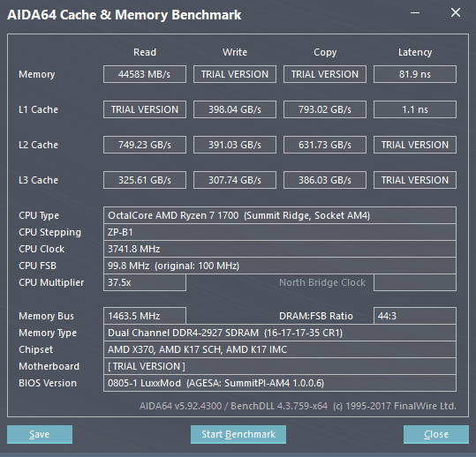Click the CPU Multiplier value 37.5x
476x457 pixels.
coord(145,282)
